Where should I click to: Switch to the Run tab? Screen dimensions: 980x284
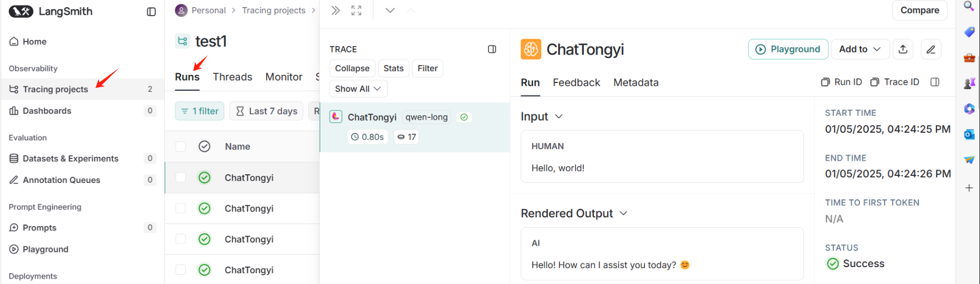coord(530,82)
